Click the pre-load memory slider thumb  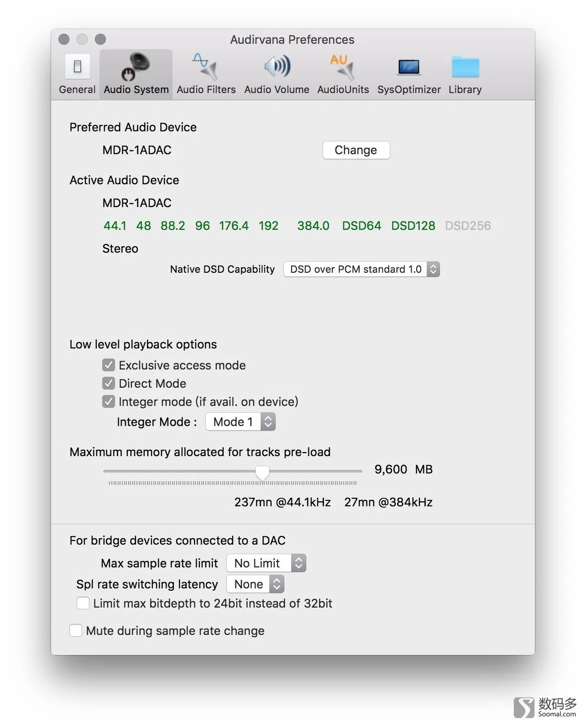pos(262,473)
